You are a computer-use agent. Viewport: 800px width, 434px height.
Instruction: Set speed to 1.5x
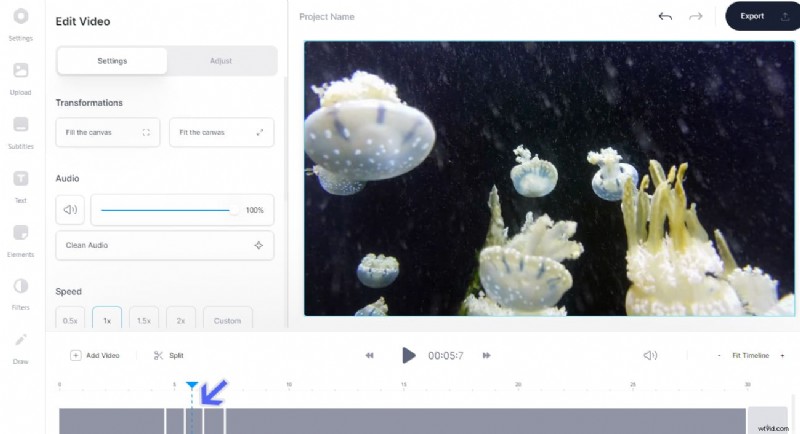[x=144, y=320]
